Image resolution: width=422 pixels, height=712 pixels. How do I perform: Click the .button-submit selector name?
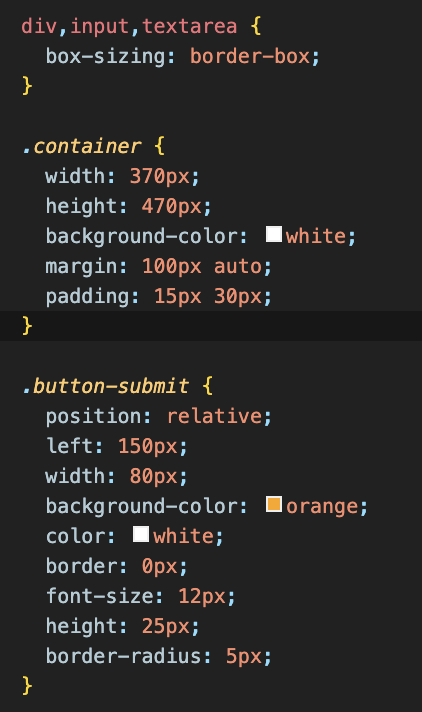[x=105, y=386]
